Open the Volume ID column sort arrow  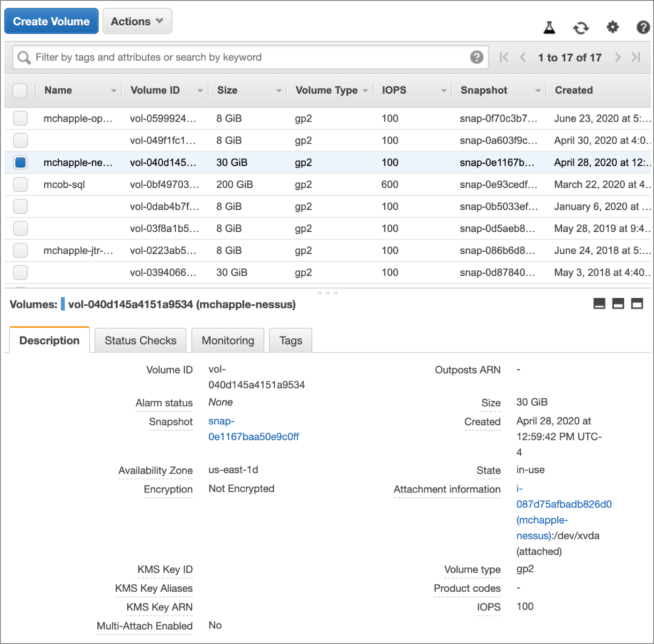click(200, 91)
